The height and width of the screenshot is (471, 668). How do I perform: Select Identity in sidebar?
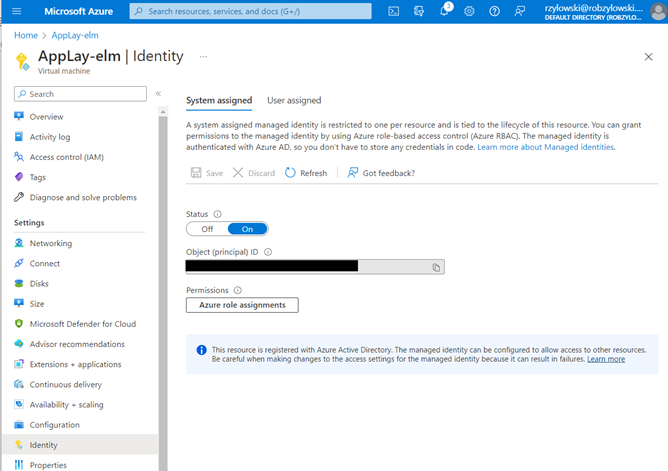coord(80,445)
